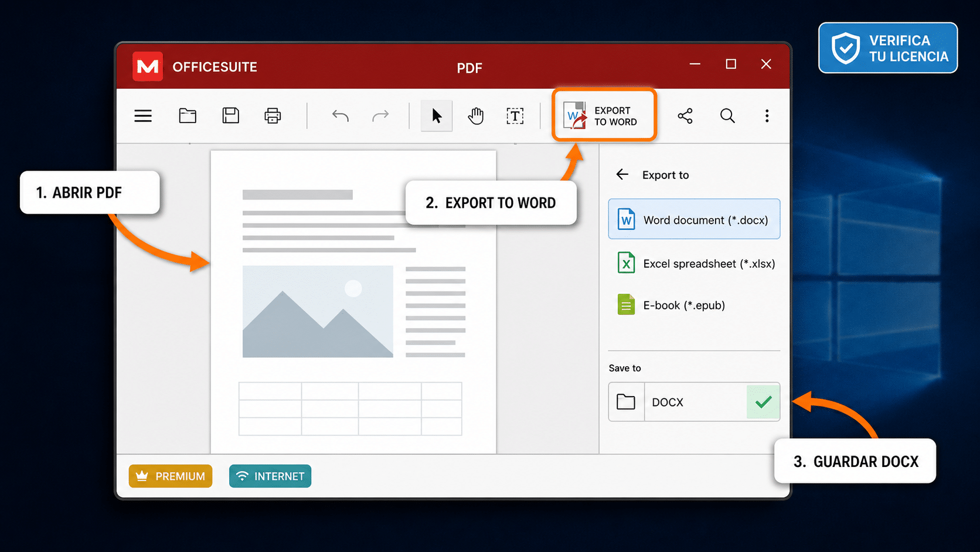Viewport: 980px width, 552px height.
Task: Click the mountain image in the PDF page
Action: click(x=318, y=311)
